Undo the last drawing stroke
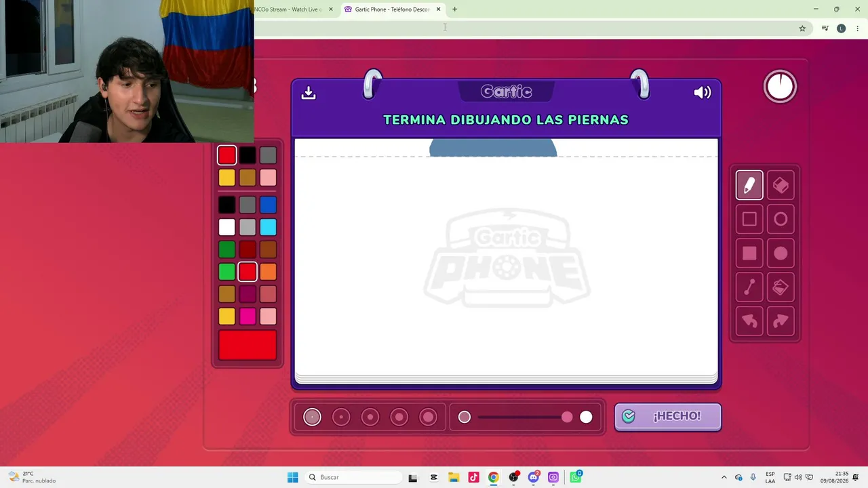Screen dimensions: 868x488 [749, 321]
